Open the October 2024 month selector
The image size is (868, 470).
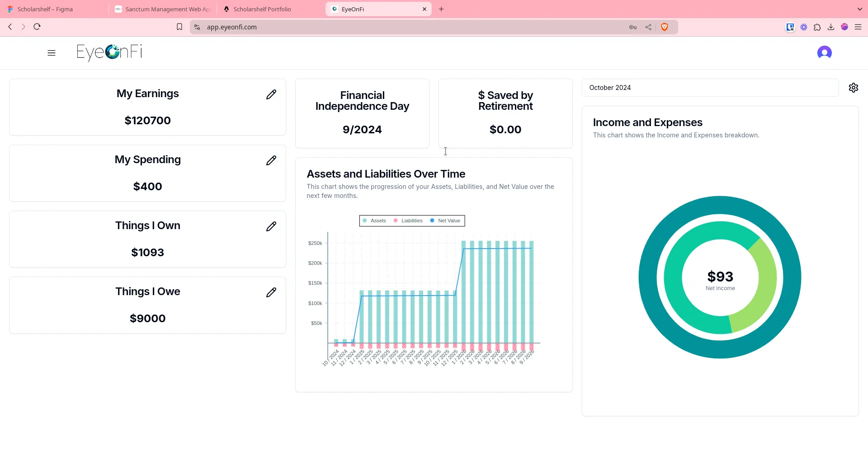(710, 88)
